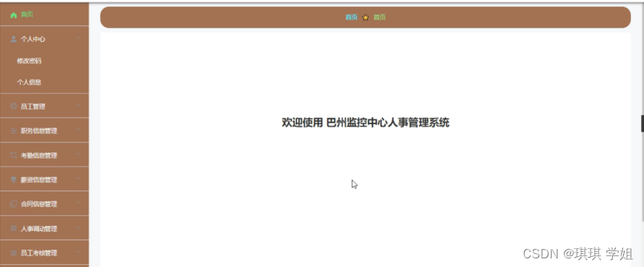Click the 合同信息管理 copy-style icon
Image resolution: width=644 pixels, height=267 pixels.
click(14, 204)
